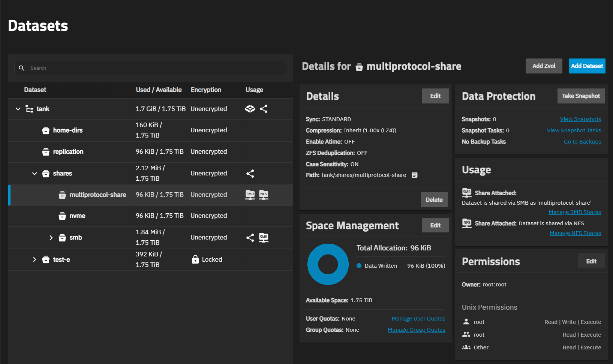Click the share icon in tank row

[x=264, y=109]
